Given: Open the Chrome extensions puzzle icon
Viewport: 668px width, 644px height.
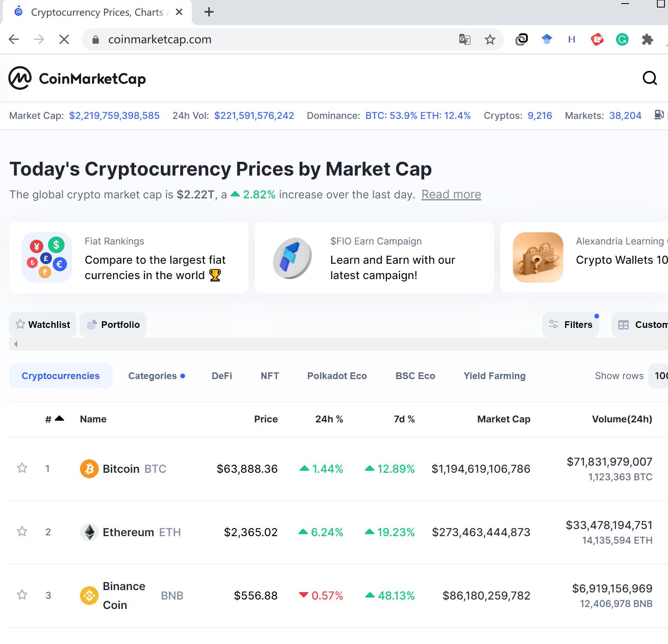Looking at the screenshot, I should 647,39.
